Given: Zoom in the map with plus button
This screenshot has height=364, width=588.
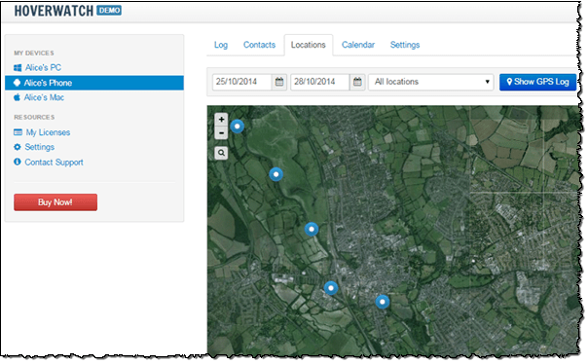Looking at the screenshot, I should (221, 119).
